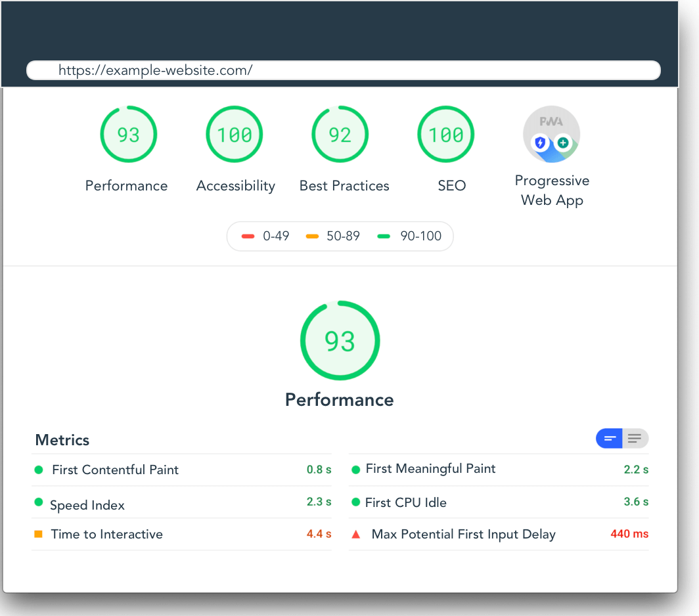Click the large Performance heading below the gauge
This screenshot has width=699, height=616.
pos(339,399)
